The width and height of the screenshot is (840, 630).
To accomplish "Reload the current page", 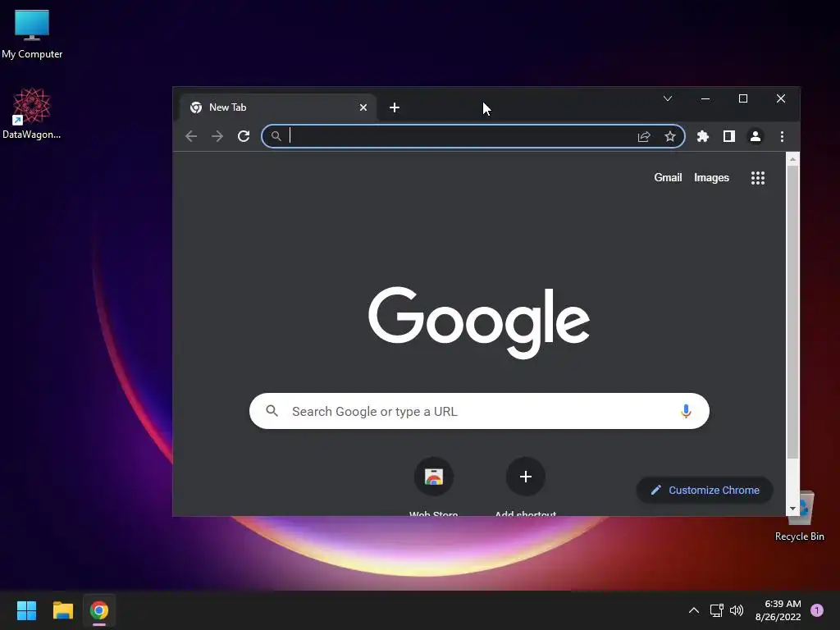I will click(x=244, y=136).
